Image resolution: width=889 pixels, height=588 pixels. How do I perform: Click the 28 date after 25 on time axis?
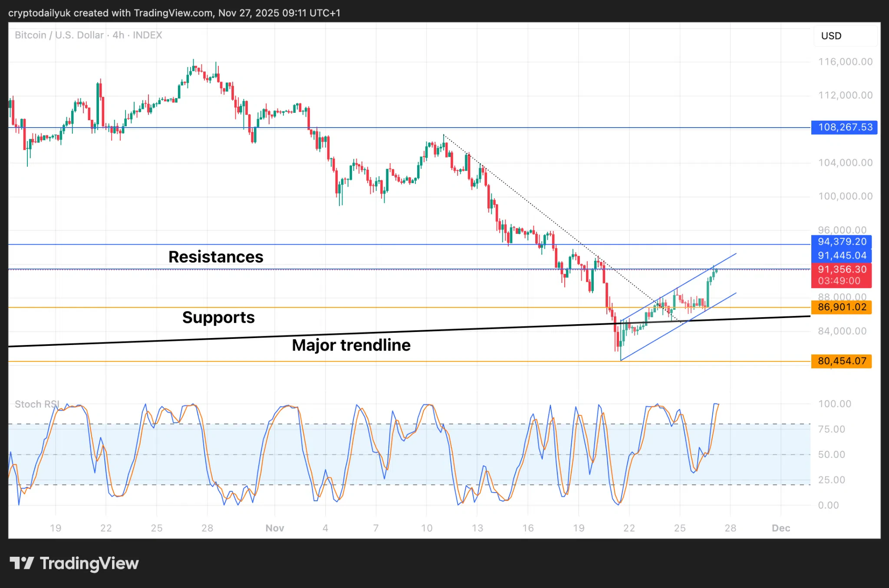(730, 528)
